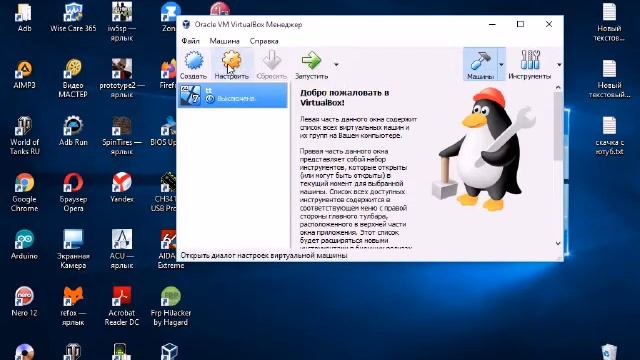Click the VirtualBox title bar cube icon
The image size is (640, 360).
point(186,24)
